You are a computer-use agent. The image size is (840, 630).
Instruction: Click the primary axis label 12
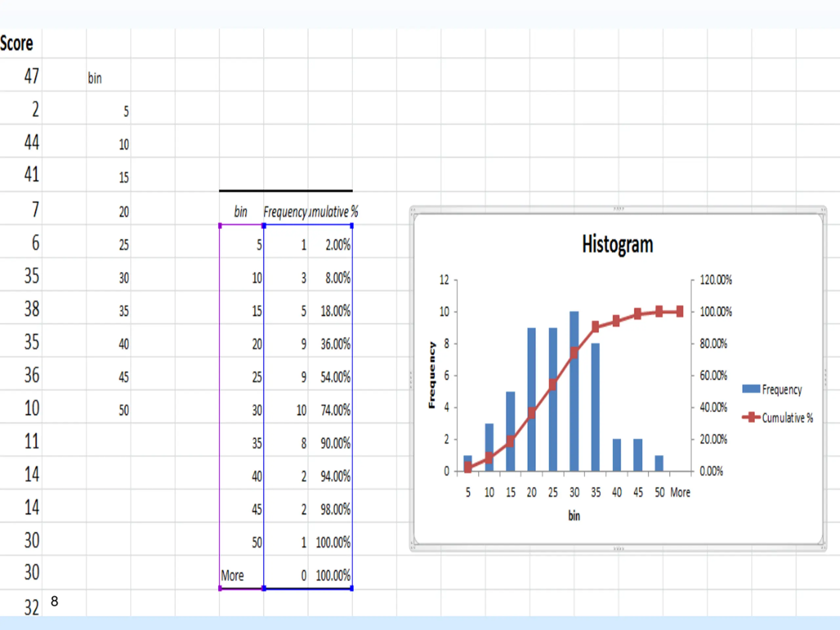(444, 280)
